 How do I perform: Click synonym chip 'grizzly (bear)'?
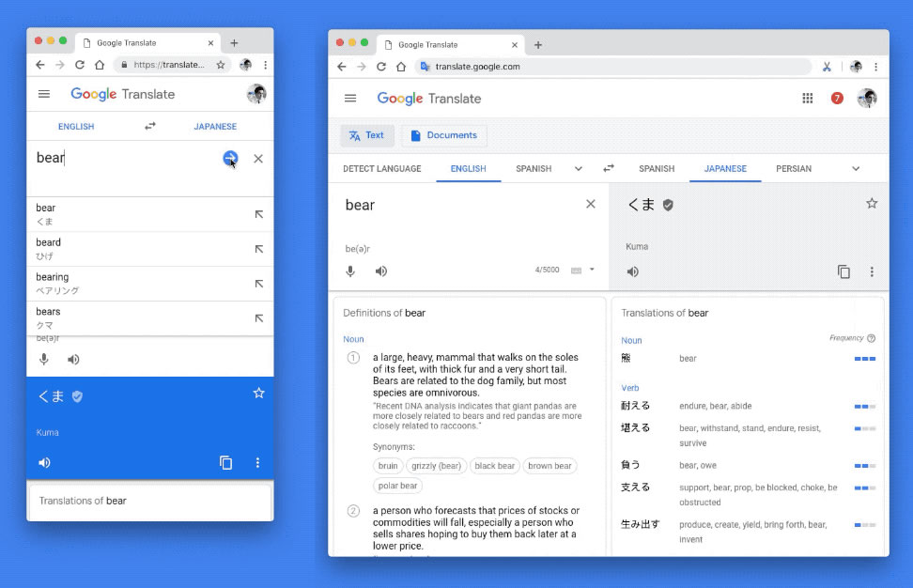click(436, 466)
